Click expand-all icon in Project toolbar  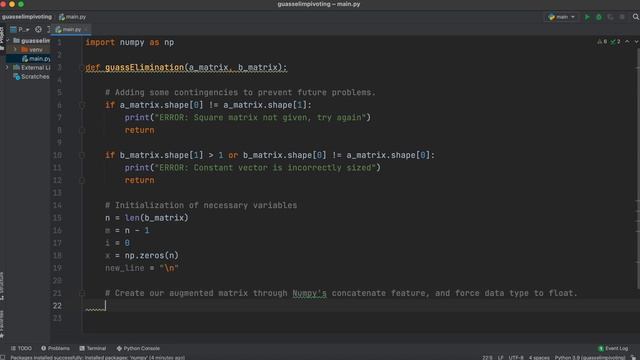point(48,29)
